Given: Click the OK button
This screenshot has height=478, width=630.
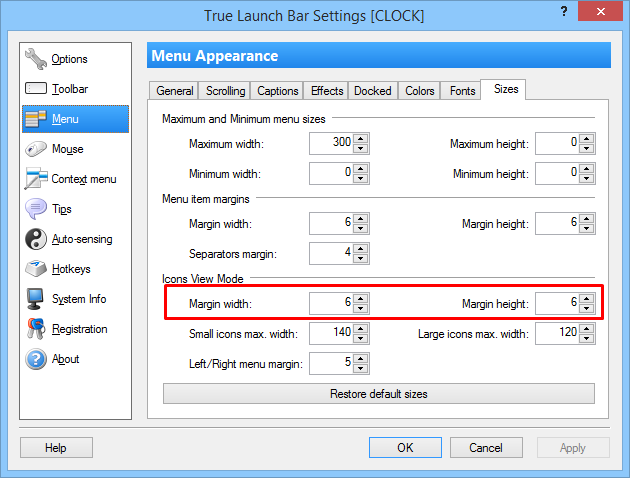Looking at the screenshot, I should (x=405, y=447).
